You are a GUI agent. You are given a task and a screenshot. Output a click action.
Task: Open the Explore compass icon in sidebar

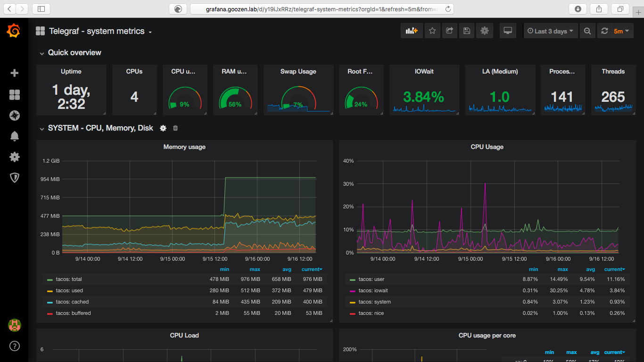click(x=14, y=115)
